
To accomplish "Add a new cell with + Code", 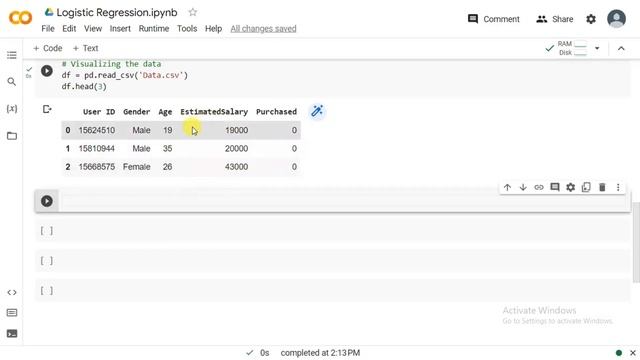I will coord(47,48).
